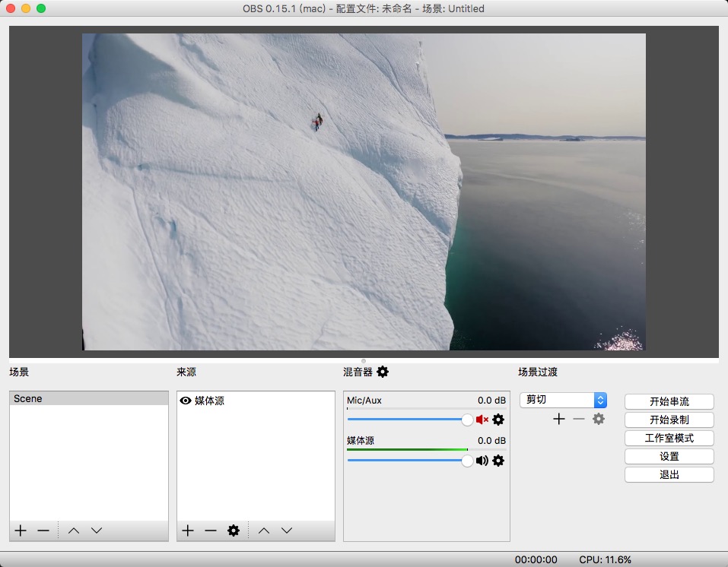Remove selected scene with minus button
The image size is (728, 567).
click(x=43, y=531)
